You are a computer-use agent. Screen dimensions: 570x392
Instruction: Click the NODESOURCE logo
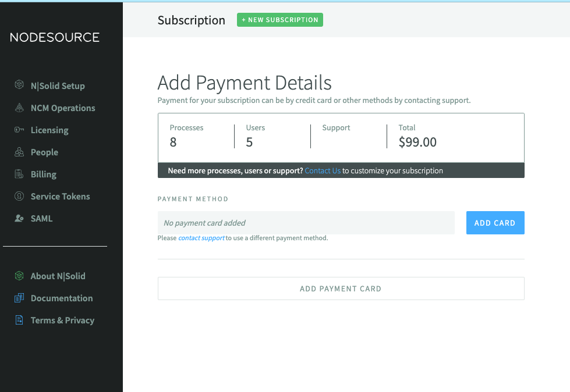(55, 37)
